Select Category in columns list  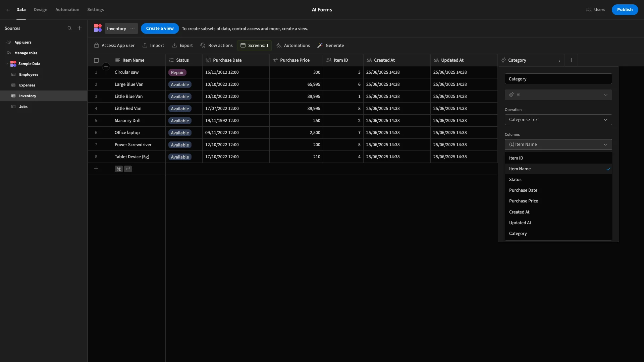558,234
